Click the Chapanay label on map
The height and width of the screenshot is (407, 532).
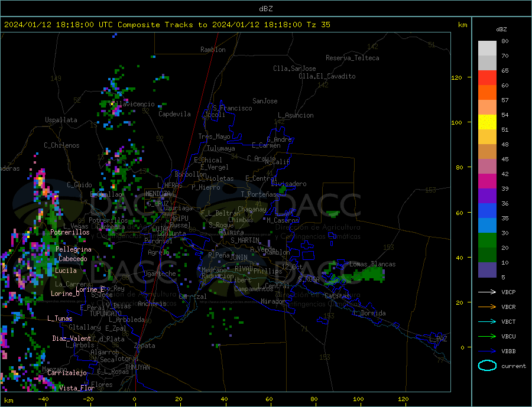pos(252,209)
